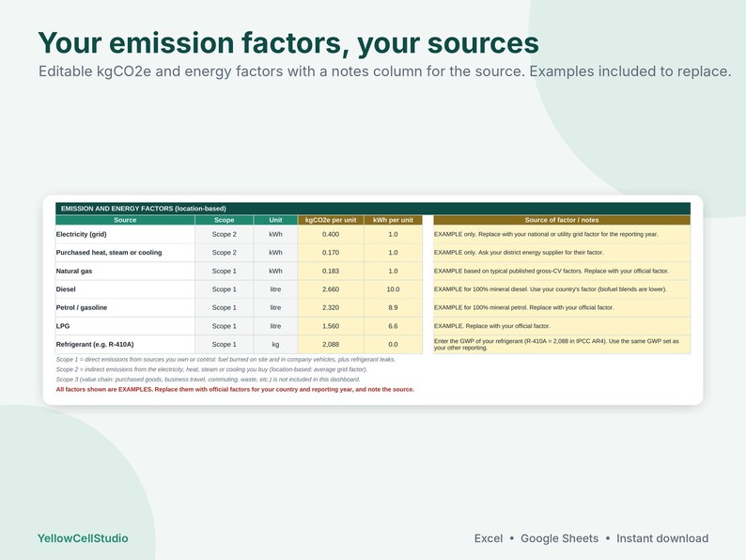Viewport: 746px width, 560px height.
Task: Click the Scope 2 definition footnote
Action: pyautogui.click(x=211, y=369)
